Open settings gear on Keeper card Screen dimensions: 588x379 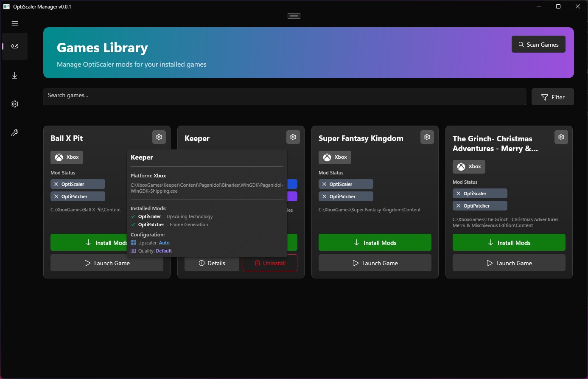click(x=293, y=137)
